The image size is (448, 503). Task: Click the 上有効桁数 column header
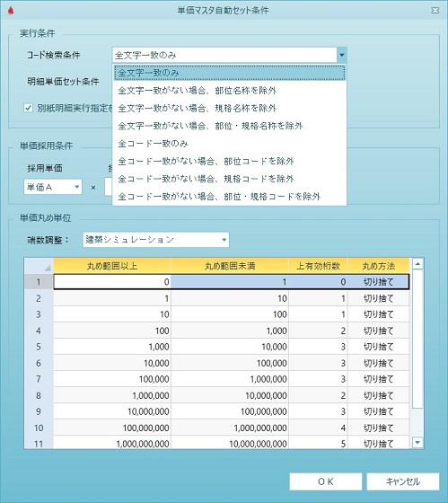point(319,266)
